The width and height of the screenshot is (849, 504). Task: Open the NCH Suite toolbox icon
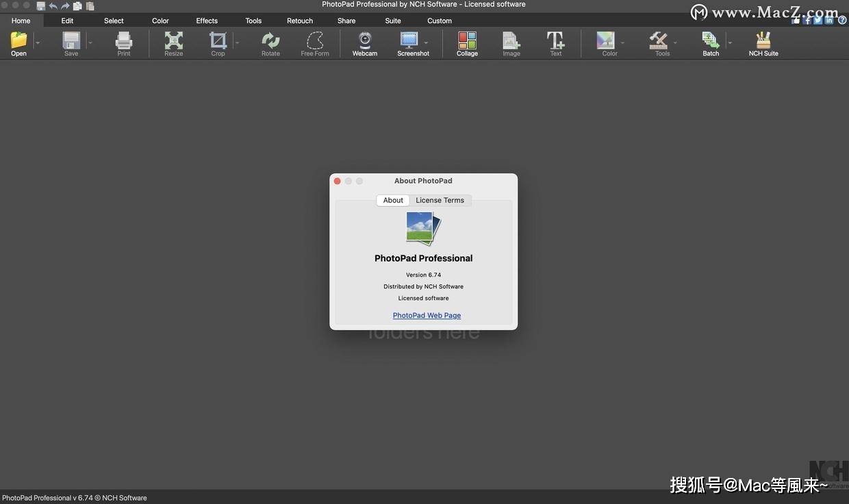[763, 40]
